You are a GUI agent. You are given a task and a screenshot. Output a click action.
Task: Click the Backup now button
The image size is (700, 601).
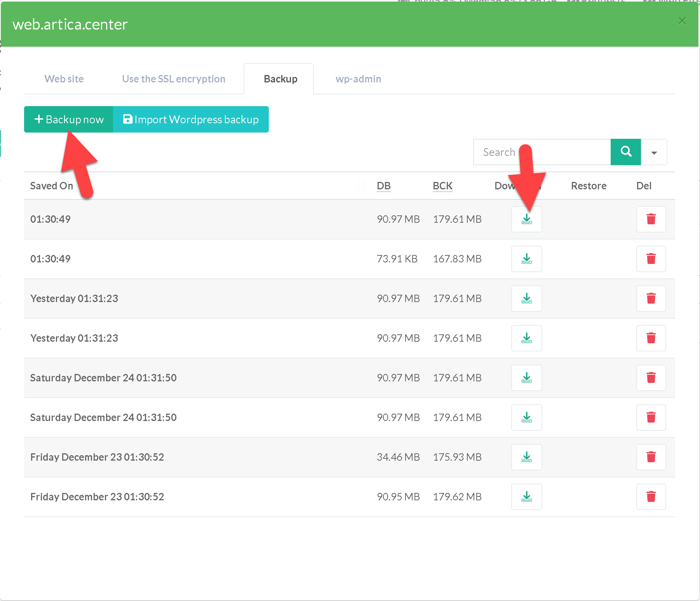[69, 119]
